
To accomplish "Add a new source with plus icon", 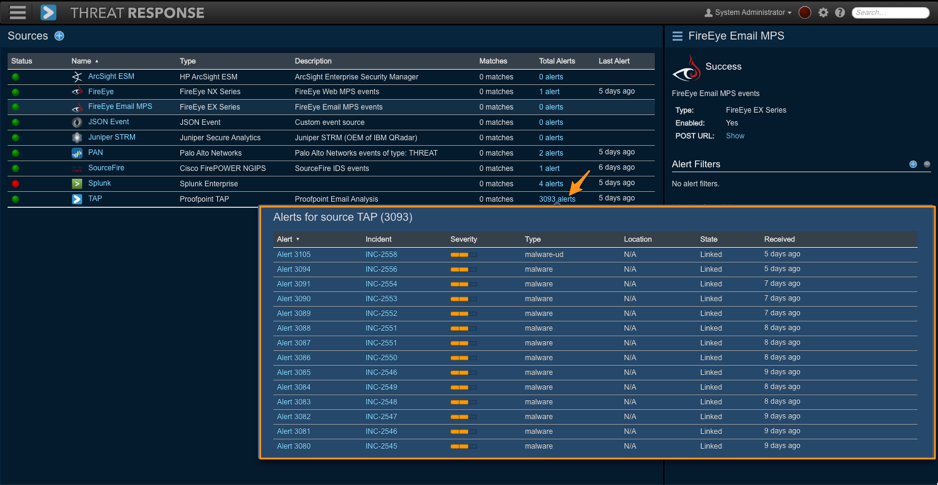I will [x=59, y=36].
